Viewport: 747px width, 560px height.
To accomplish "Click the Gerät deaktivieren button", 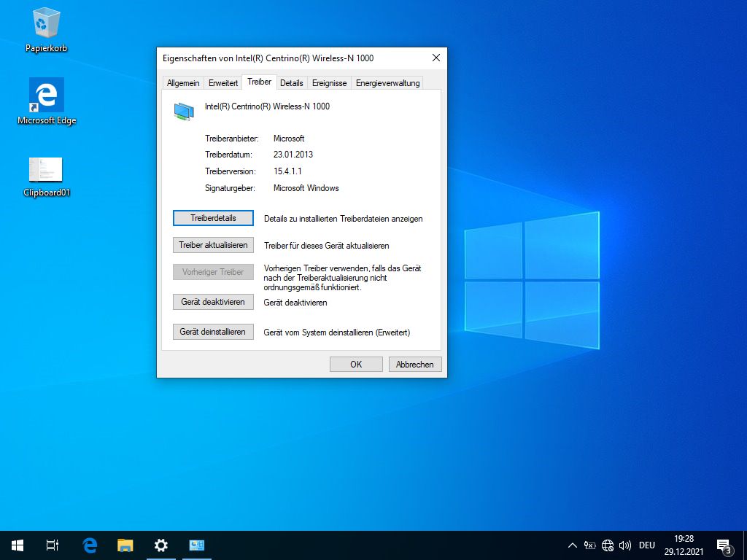I will point(213,302).
